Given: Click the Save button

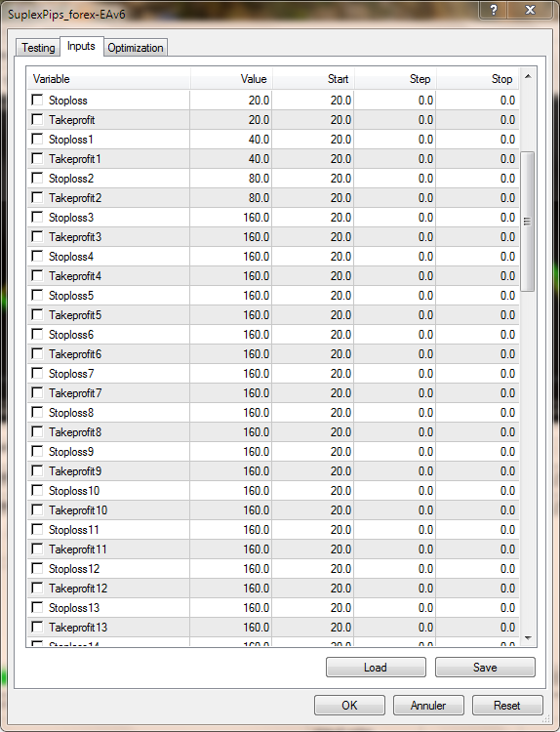Looking at the screenshot, I should tap(485, 668).
